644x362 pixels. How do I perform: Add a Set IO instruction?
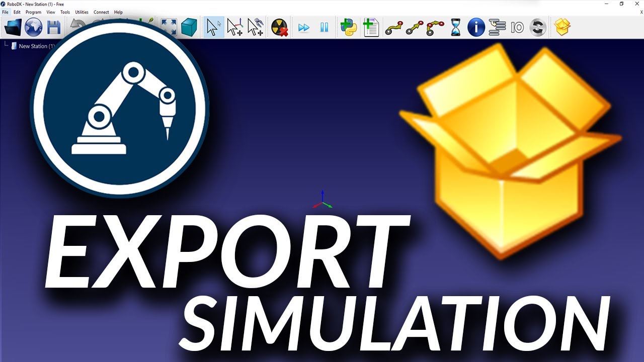point(517,28)
